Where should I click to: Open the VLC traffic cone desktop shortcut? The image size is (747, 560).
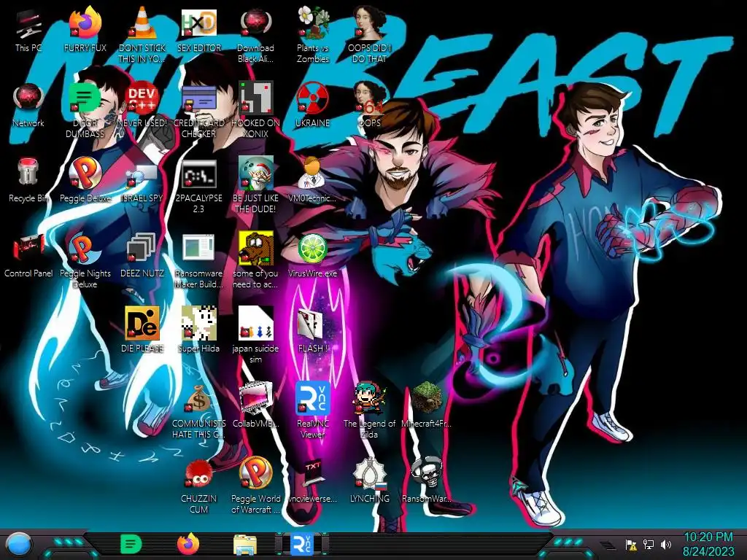142,36
